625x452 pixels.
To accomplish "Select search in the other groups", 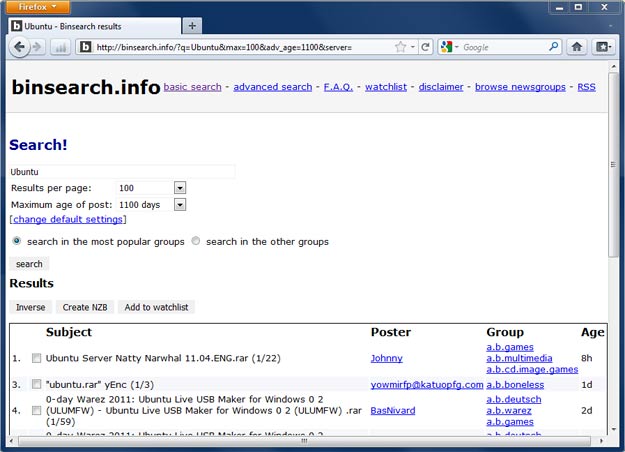I will (x=196, y=241).
